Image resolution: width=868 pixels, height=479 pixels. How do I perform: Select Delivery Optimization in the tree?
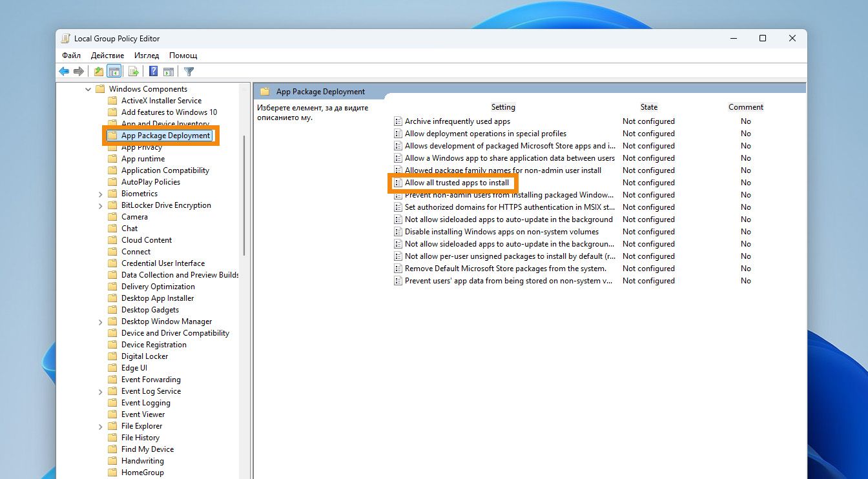coord(158,287)
